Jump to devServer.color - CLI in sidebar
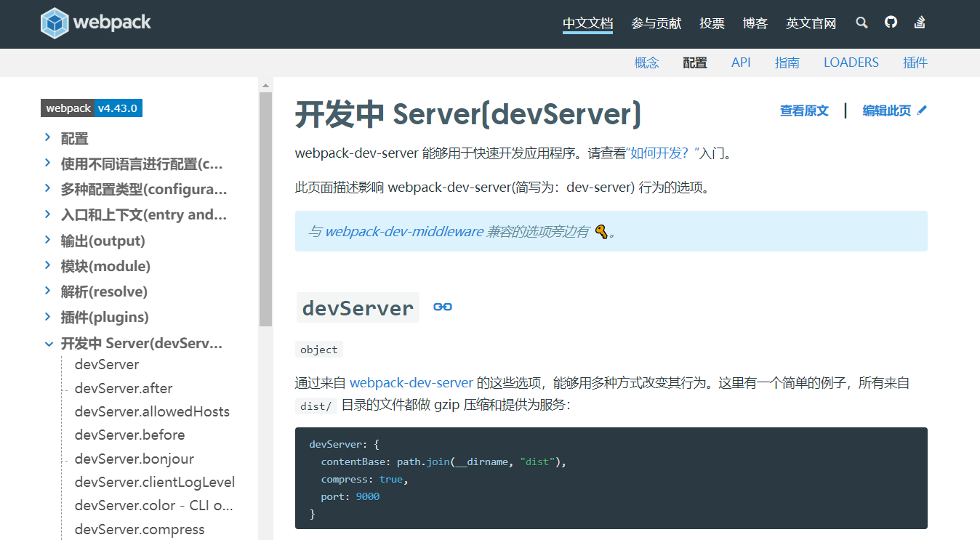This screenshot has height=540, width=980. (x=153, y=505)
